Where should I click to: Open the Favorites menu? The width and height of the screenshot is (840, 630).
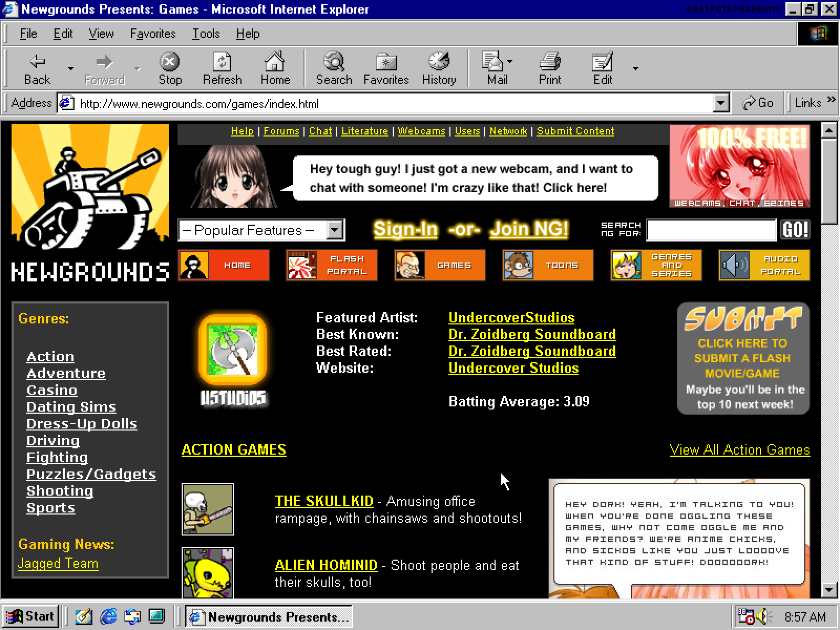[153, 34]
